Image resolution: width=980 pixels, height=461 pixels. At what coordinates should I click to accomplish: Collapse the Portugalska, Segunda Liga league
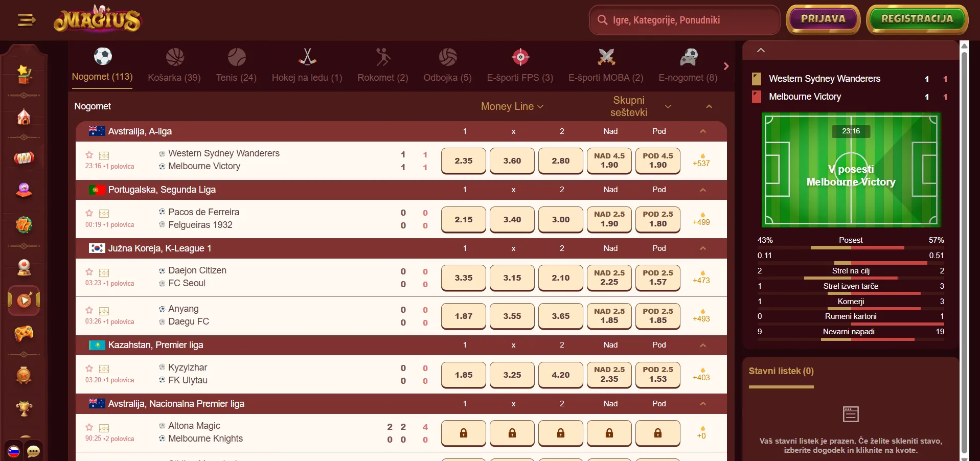(703, 190)
